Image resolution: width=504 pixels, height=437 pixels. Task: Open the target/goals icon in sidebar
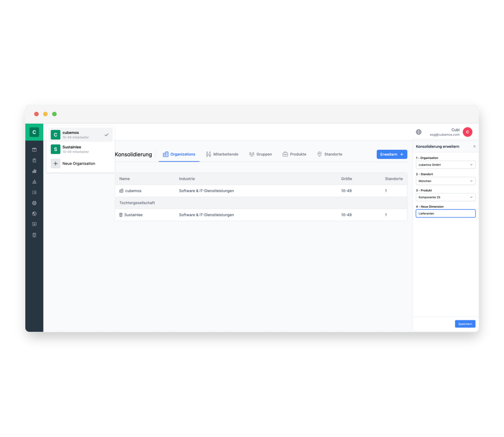[34, 203]
